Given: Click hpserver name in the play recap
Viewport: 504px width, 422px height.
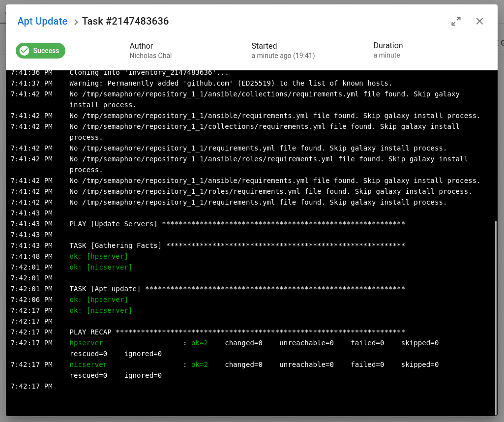Looking at the screenshot, I should tap(86, 343).
